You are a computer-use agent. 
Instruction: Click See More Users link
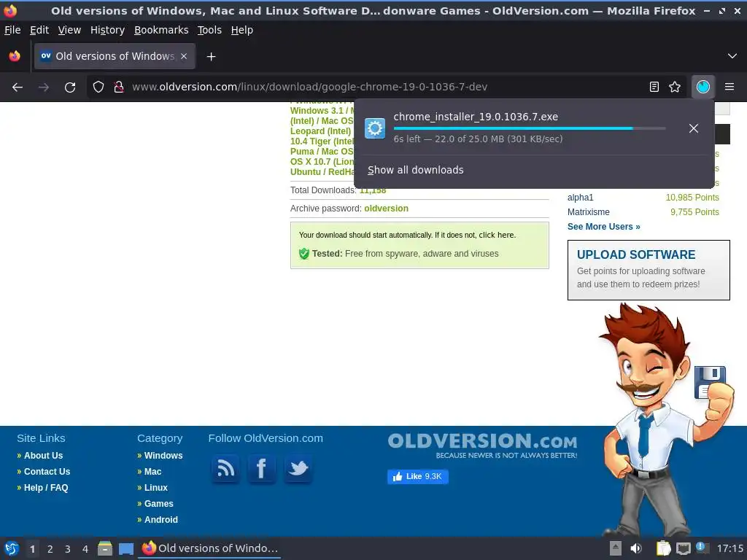tap(603, 227)
